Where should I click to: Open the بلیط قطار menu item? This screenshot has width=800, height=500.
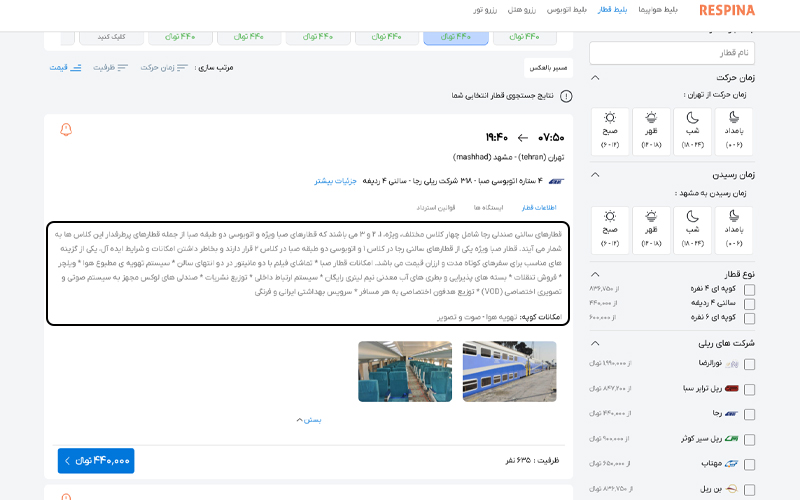pos(612,10)
